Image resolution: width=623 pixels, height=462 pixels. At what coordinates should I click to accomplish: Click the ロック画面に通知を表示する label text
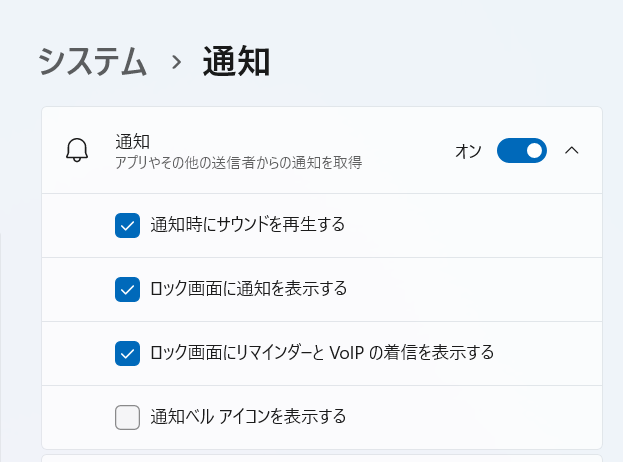[x=248, y=289]
